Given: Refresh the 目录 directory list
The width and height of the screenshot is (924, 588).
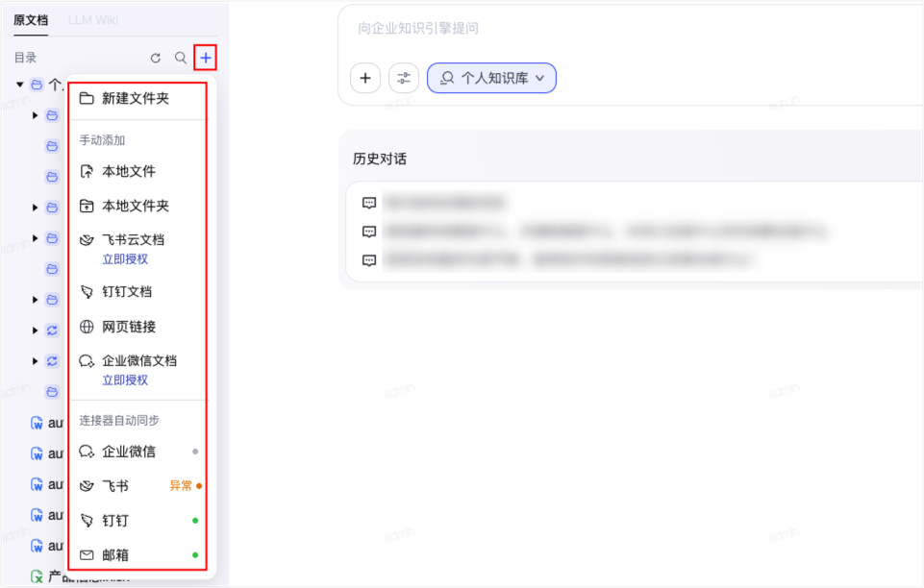Looking at the screenshot, I should pyautogui.click(x=156, y=58).
